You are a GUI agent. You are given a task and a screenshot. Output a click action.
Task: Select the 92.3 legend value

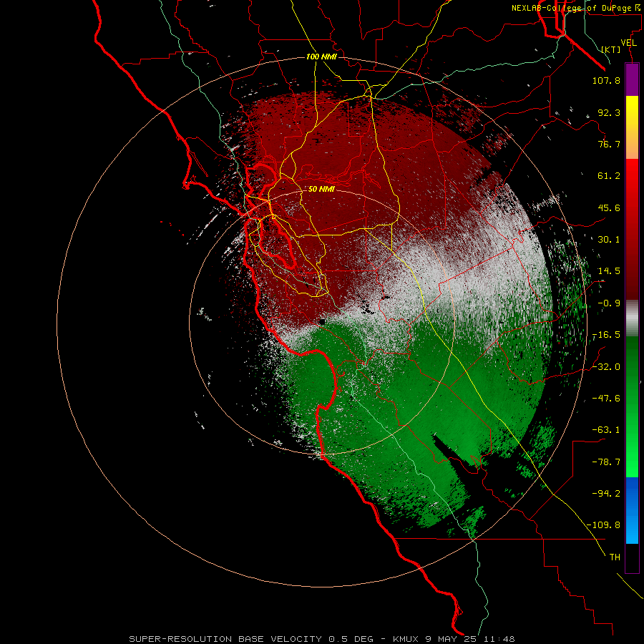(609, 112)
